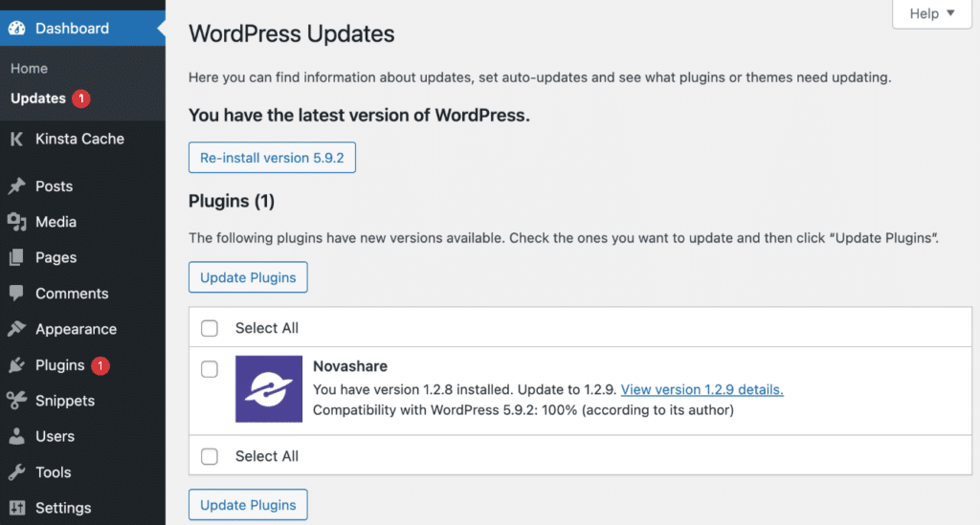The image size is (980, 525).
Task: Check the Novashare plugin checkbox
Action: coord(210,369)
